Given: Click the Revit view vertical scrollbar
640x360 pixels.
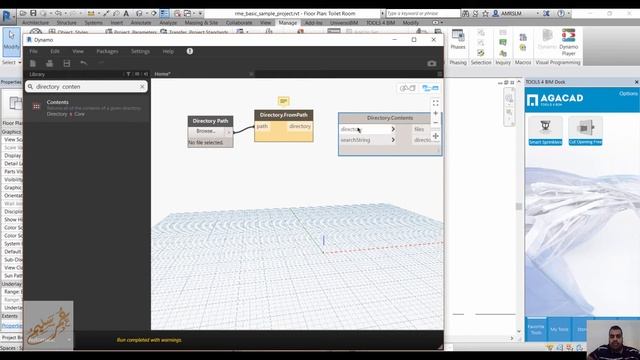Looking at the screenshot, I should 519,206.
